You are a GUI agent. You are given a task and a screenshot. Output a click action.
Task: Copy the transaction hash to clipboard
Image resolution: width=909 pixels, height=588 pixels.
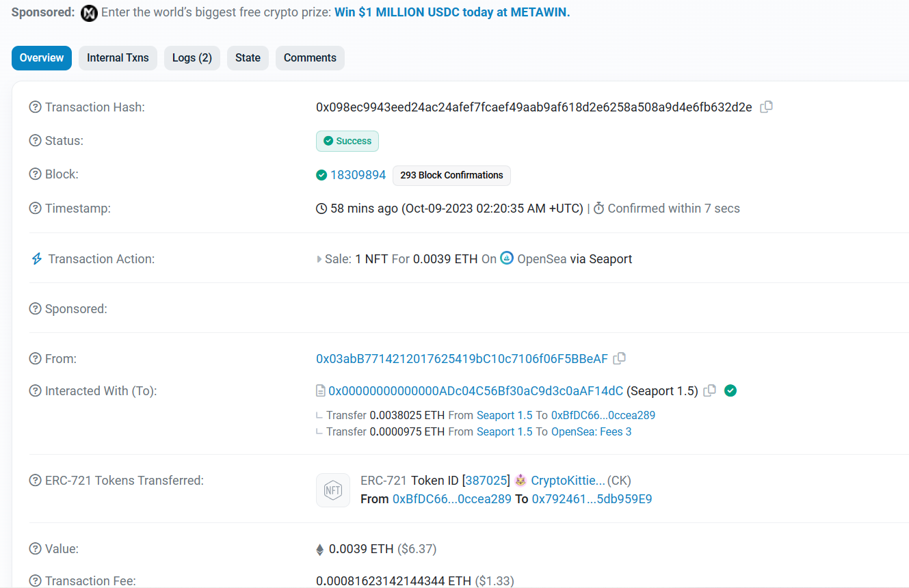point(767,107)
